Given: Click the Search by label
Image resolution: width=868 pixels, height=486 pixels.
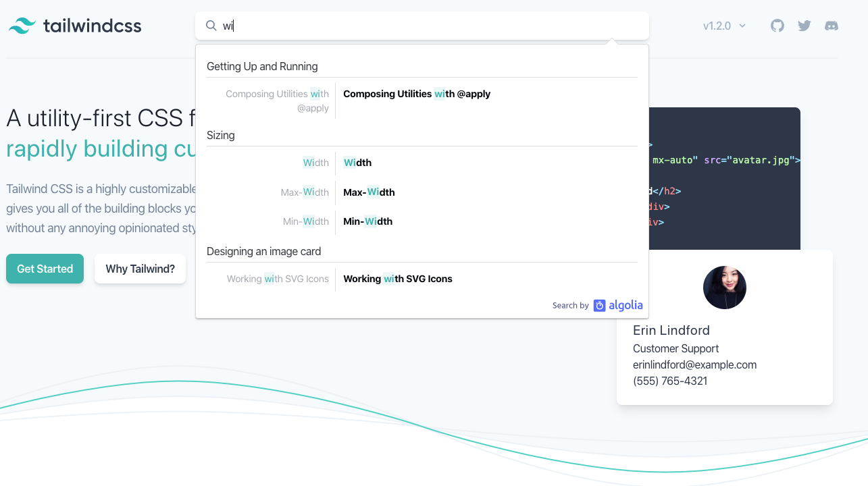Looking at the screenshot, I should click(570, 306).
